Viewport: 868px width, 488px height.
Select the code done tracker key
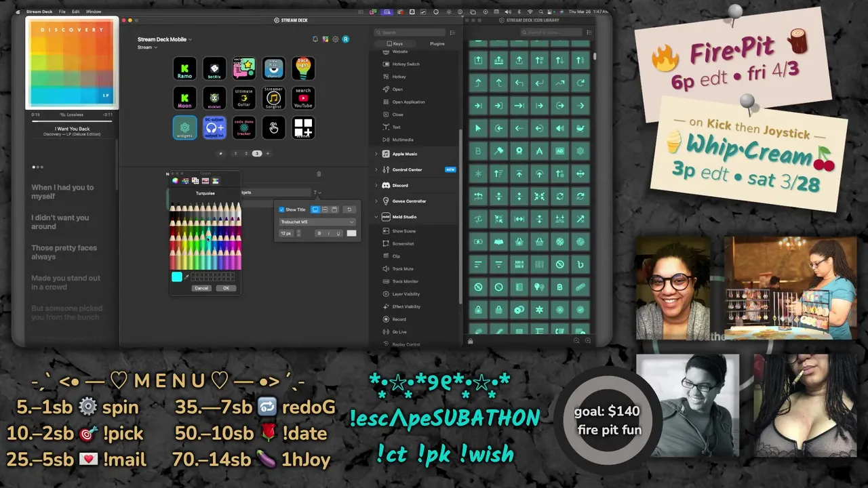(244, 128)
